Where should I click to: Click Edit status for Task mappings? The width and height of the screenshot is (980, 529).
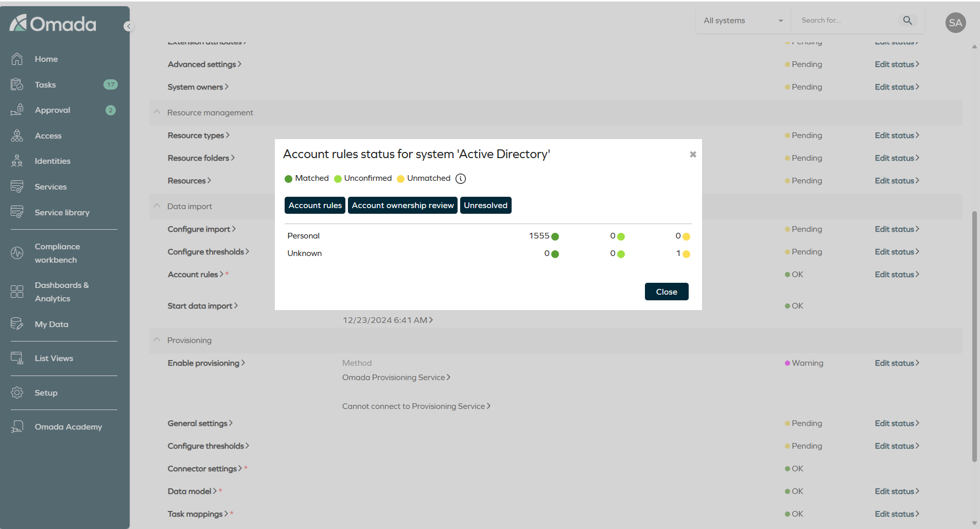tap(897, 514)
